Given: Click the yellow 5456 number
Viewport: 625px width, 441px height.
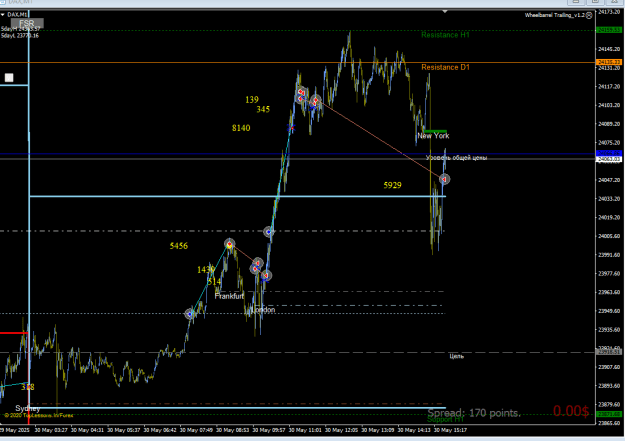Looking at the screenshot, I should [x=179, y=246].
